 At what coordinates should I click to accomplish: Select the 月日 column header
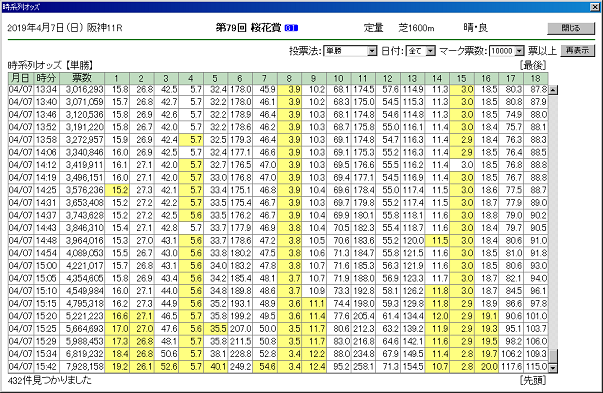pyautogui.click(x=20, y=78)
